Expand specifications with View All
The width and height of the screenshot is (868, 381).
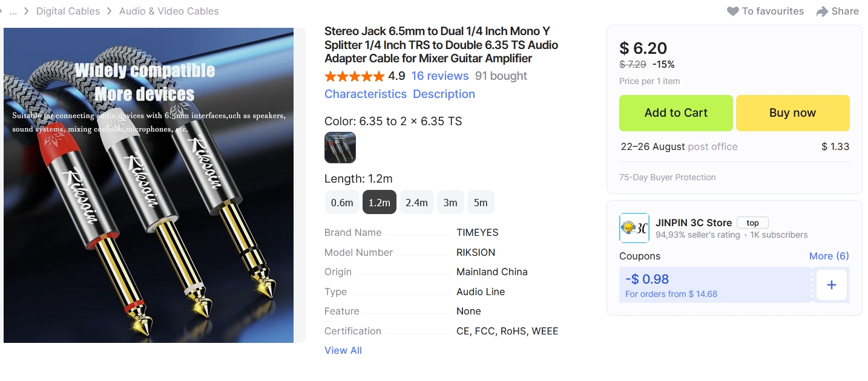343,350
